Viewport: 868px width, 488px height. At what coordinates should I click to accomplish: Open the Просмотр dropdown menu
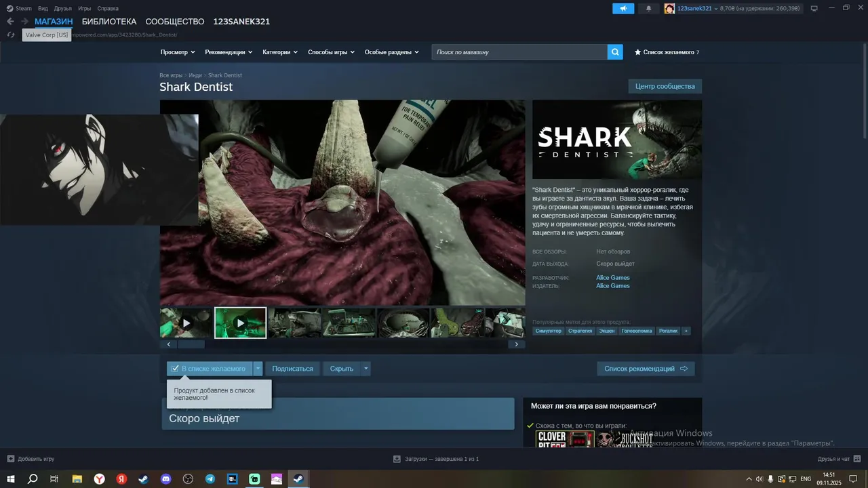coord(178,52)
